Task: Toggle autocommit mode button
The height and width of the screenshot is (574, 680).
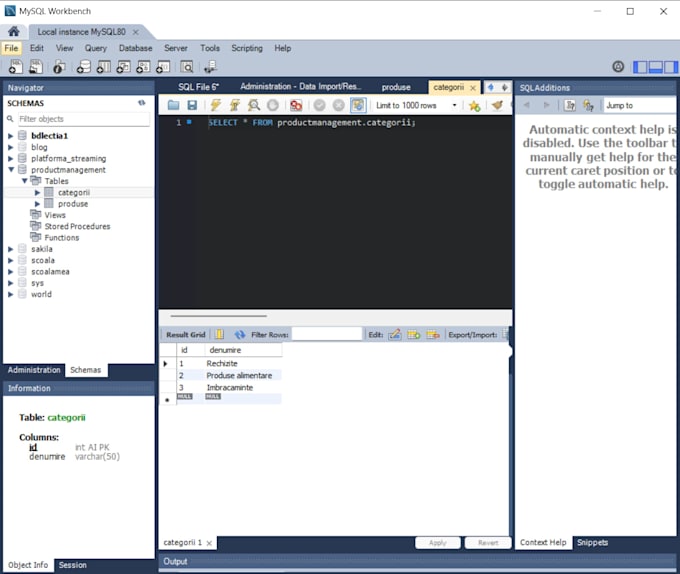Action: click(x=358, y=105)
